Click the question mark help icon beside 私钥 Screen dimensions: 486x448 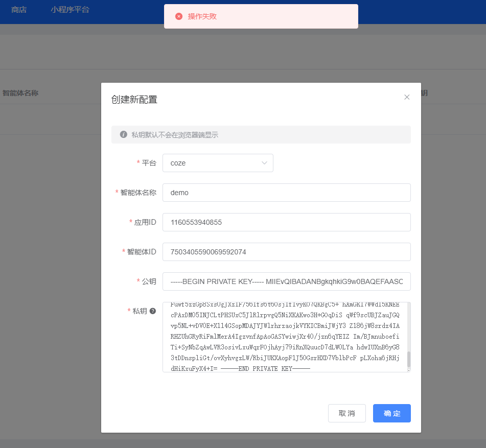(152, 311)
